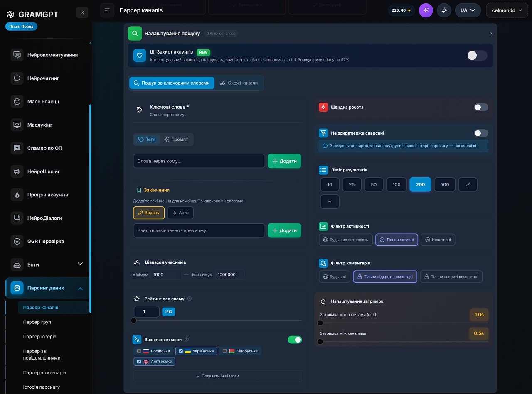Expand Показати інші мови
The image size is (532, 394).
pos(218,376)
